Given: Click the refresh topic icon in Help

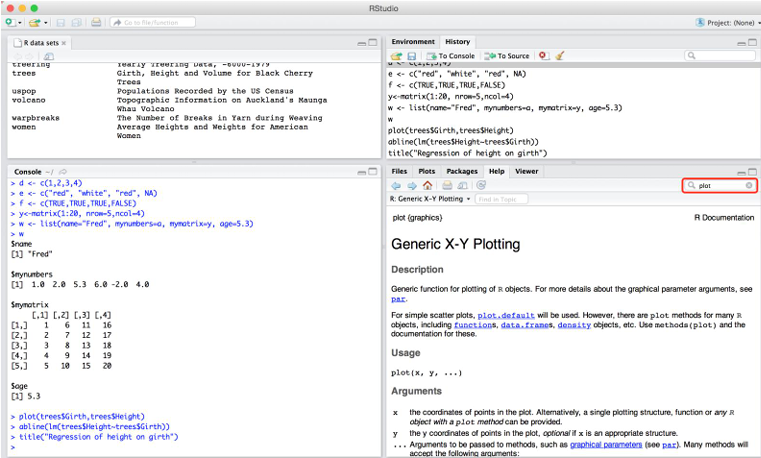Looking at the screenshot, I should pos(481,185).
